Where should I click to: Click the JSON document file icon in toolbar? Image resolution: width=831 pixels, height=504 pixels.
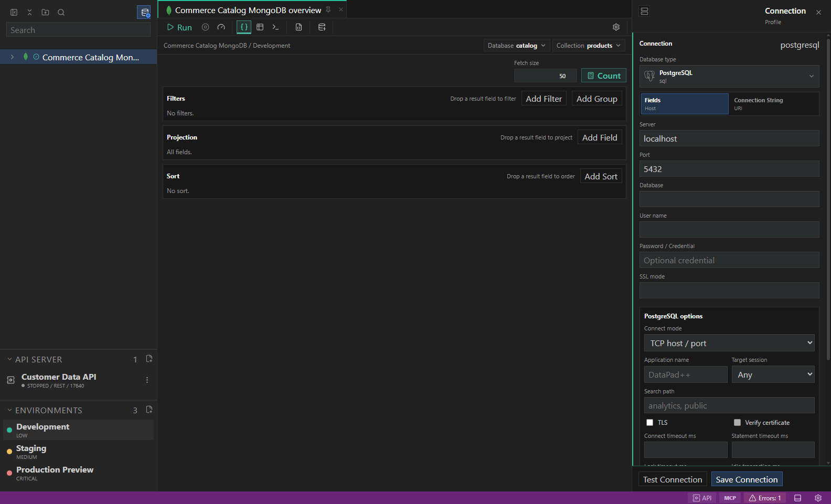click(x=299, y=27)
